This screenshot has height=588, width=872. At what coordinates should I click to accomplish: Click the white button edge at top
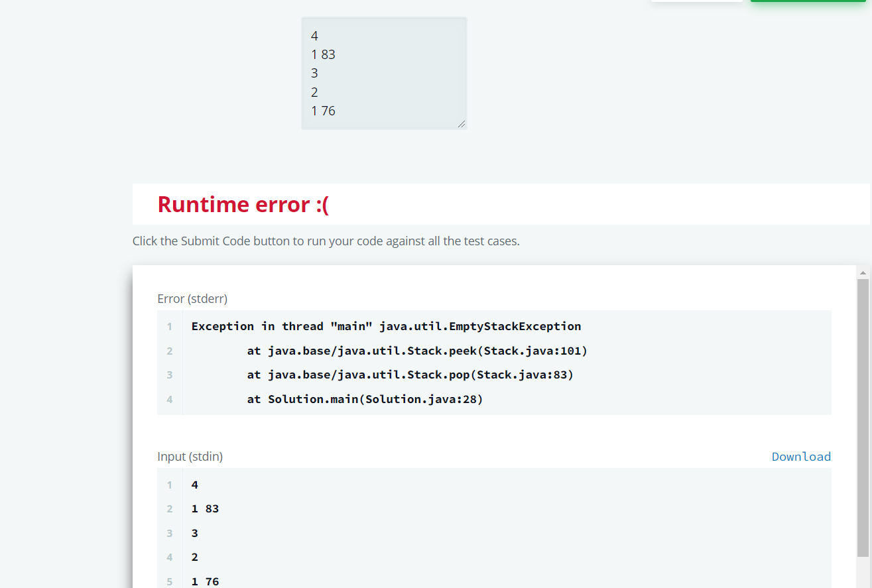(x=696, y=1)
